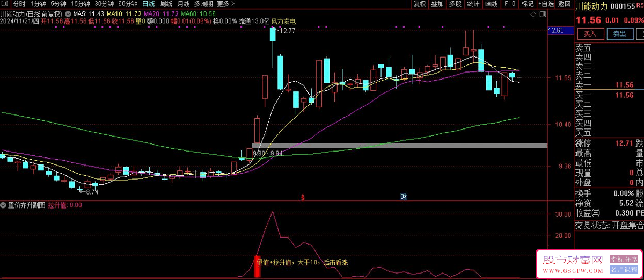Viewport: 644px width, 280px height.
Task: Switch to 分时 intraday view
Action: coord(19,4)
